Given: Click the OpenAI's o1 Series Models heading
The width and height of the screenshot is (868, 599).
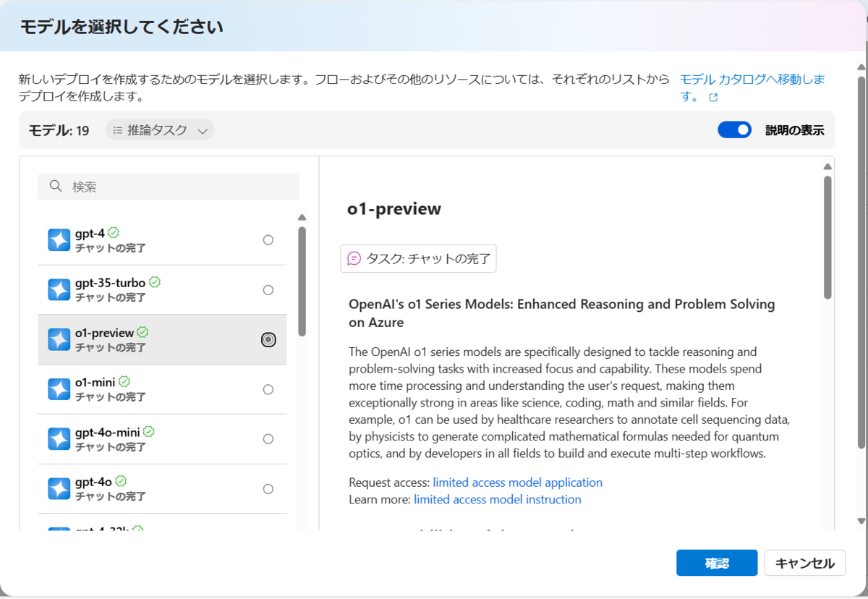Looking at the screenshot, I should [562, 313].
